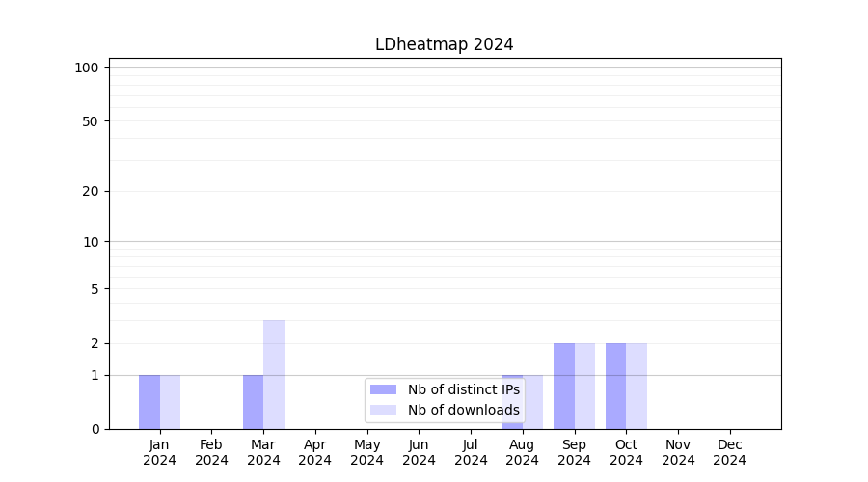Screen dimensions: 868x482
Task: Click the 'Nb of distinct IPs' legend label
Action: 463,389
